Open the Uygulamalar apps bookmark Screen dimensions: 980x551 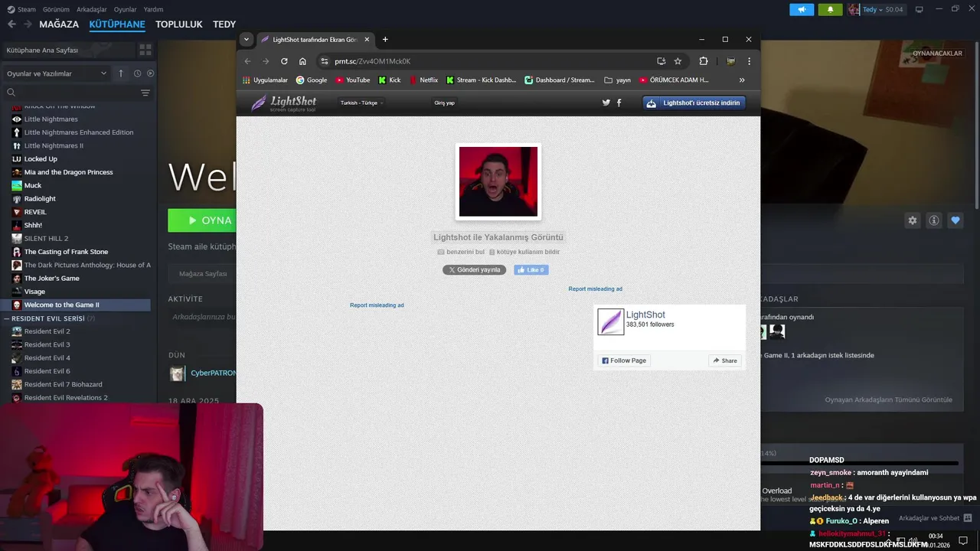pyautogui.click(x=265, y=80)
